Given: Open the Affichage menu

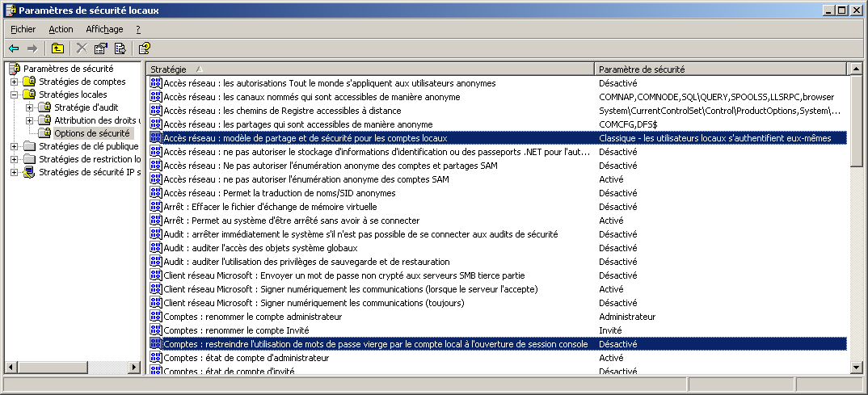Looking at the screenshot, I should [104, 29].
